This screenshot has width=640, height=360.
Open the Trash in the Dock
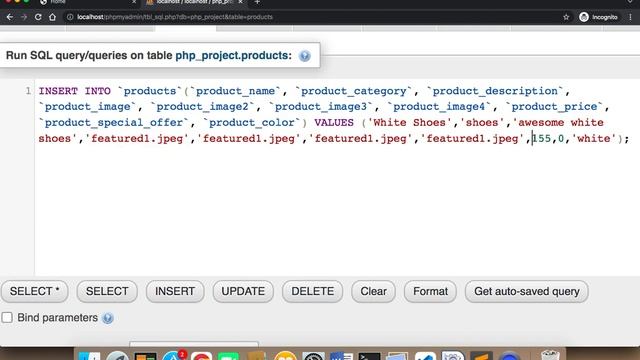550,355
